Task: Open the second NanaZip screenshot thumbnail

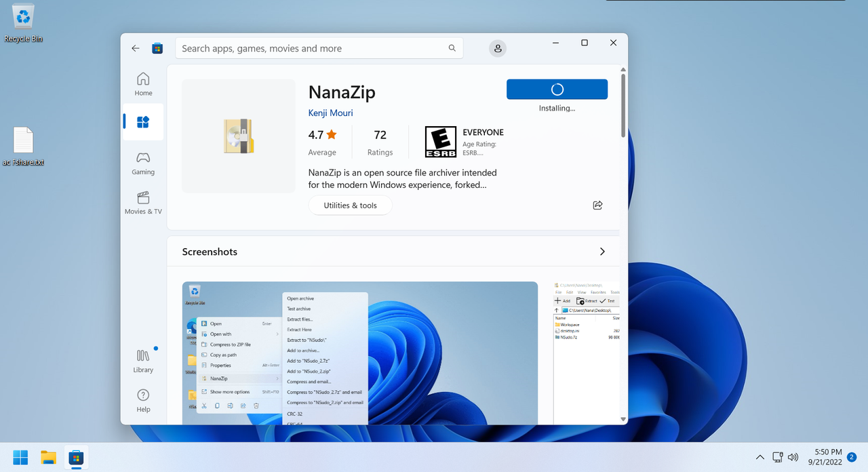Action: (587, 353)
